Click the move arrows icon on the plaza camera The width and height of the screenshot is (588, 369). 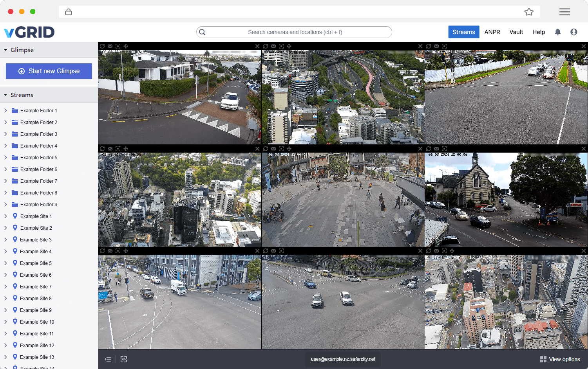289,149
